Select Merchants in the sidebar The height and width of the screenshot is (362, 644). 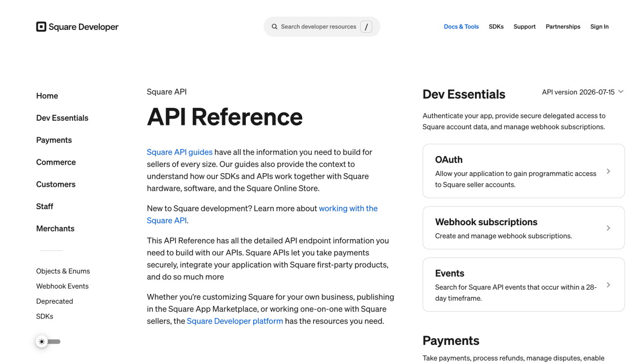click(55, 228)
